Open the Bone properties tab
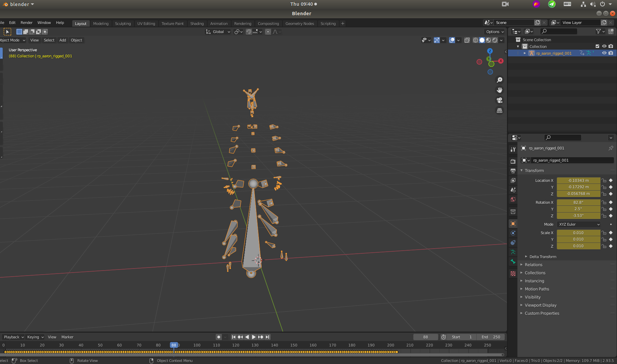This screenshot has width=617, height=364. [513, 261]
